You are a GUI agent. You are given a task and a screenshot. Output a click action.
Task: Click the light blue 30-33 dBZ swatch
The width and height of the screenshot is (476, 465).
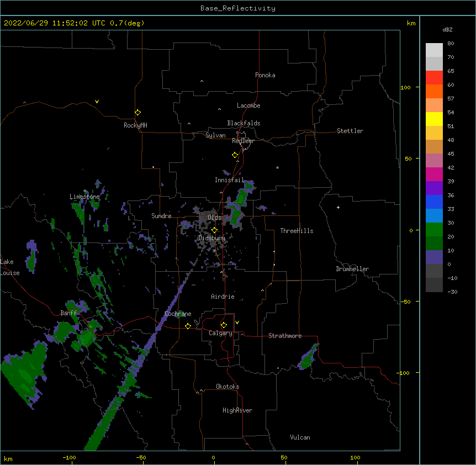[x=434, y=215]
